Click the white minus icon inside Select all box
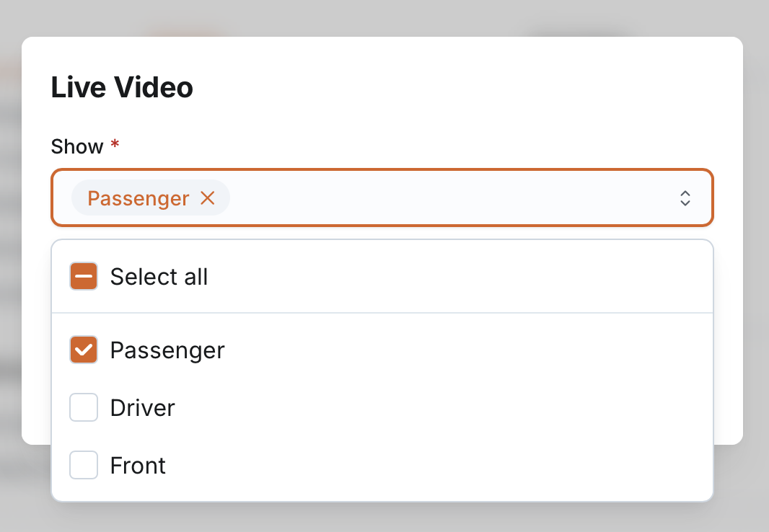 coord(84,277)
